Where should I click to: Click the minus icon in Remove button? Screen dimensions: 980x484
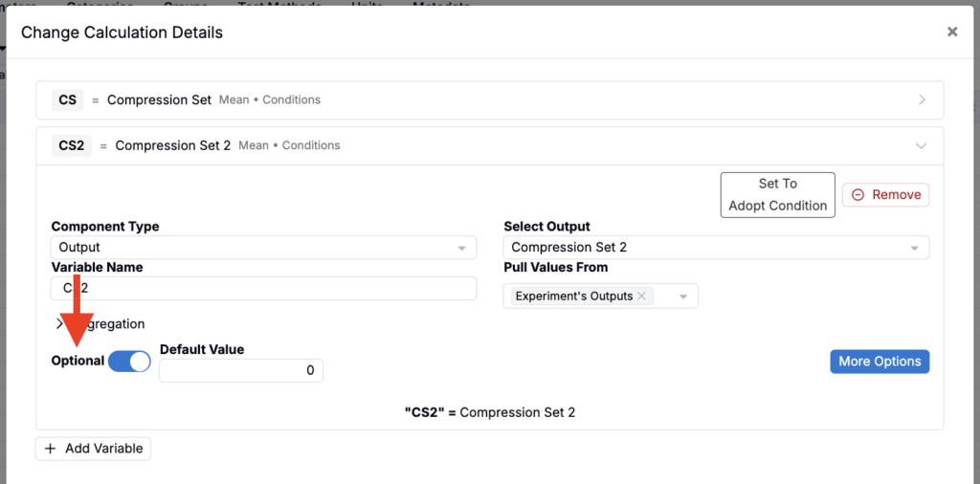tap(858, 195)
